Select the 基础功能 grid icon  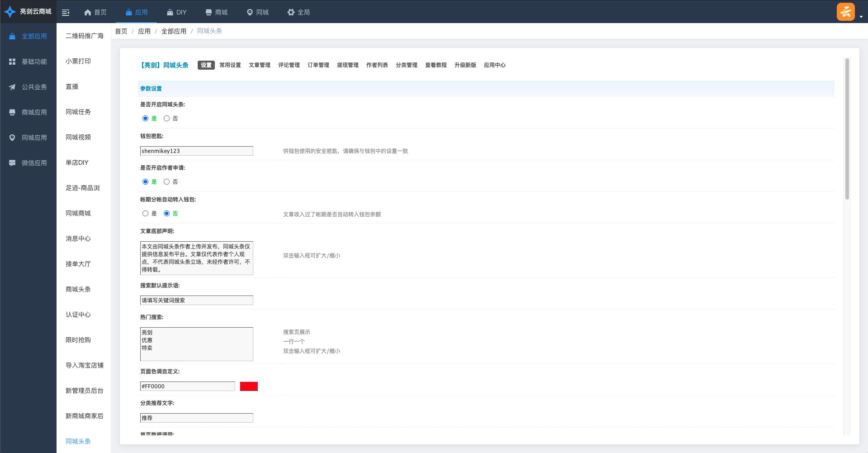[x=12, y=62]
